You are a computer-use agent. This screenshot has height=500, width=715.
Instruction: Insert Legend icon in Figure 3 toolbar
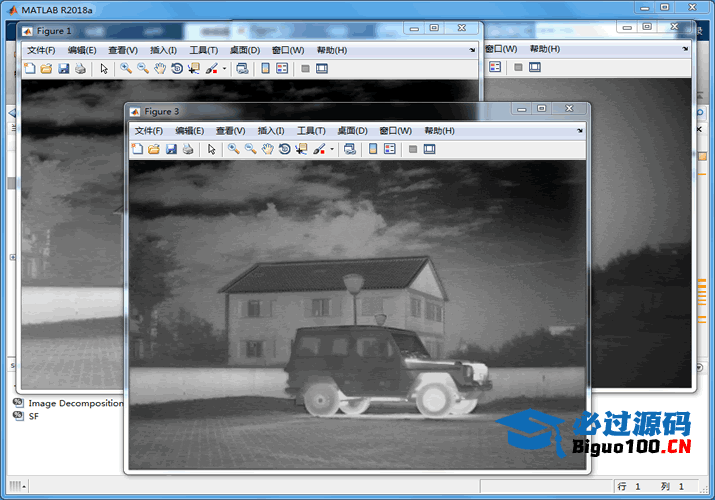(390, 149)
